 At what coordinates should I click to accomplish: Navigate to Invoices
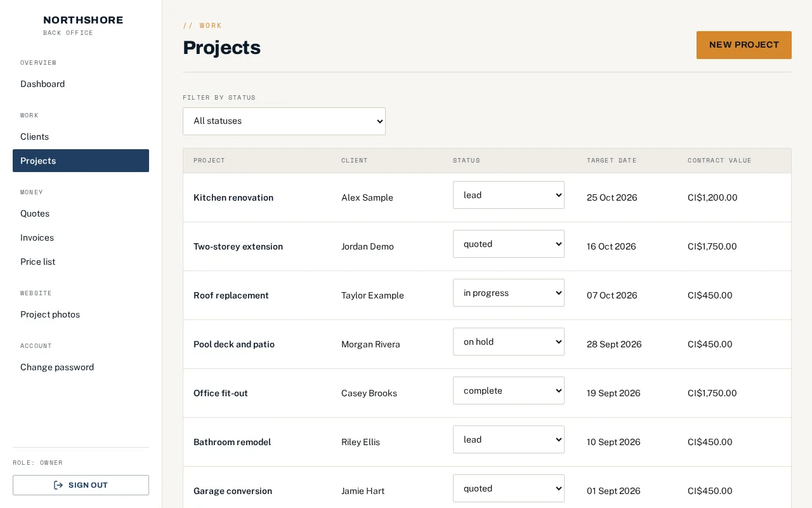pos(81,237)
